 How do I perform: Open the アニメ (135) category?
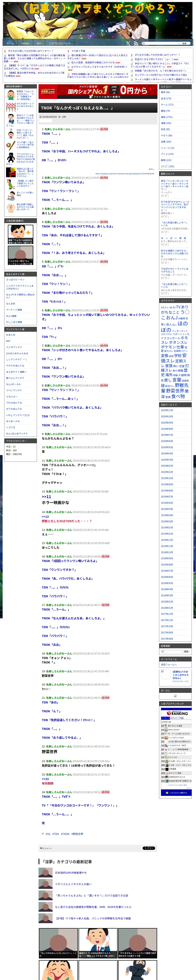click(x=167, y=154)
